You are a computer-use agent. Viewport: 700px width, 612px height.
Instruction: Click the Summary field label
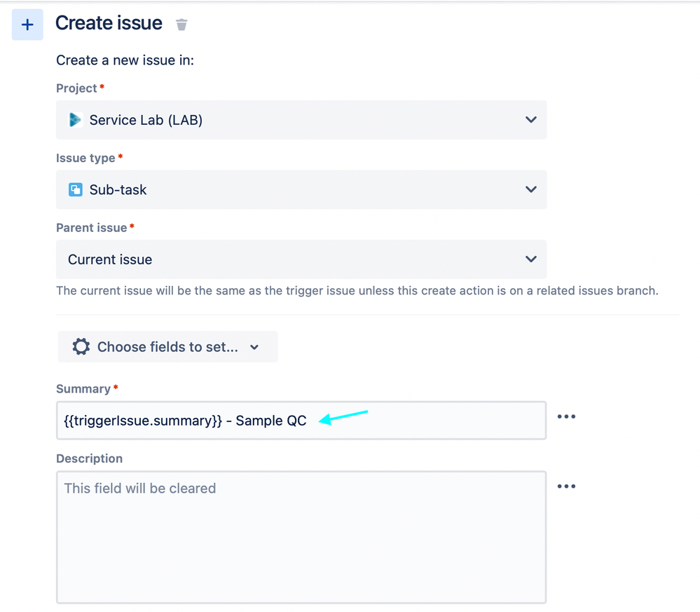[83, 388]
